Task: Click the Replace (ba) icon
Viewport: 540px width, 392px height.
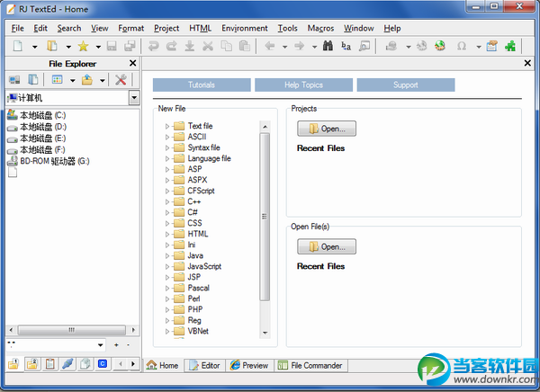Action: tap(346, 46)
